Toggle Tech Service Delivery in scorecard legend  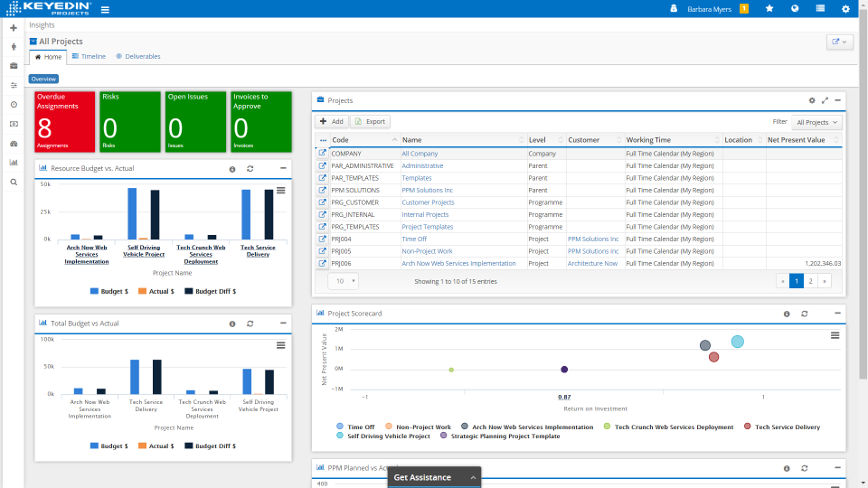pos(782,427)
